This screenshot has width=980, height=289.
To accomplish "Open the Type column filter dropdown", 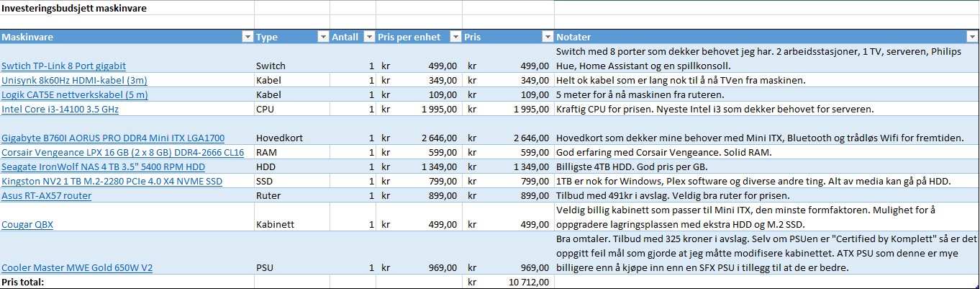I will click(322, 37).
